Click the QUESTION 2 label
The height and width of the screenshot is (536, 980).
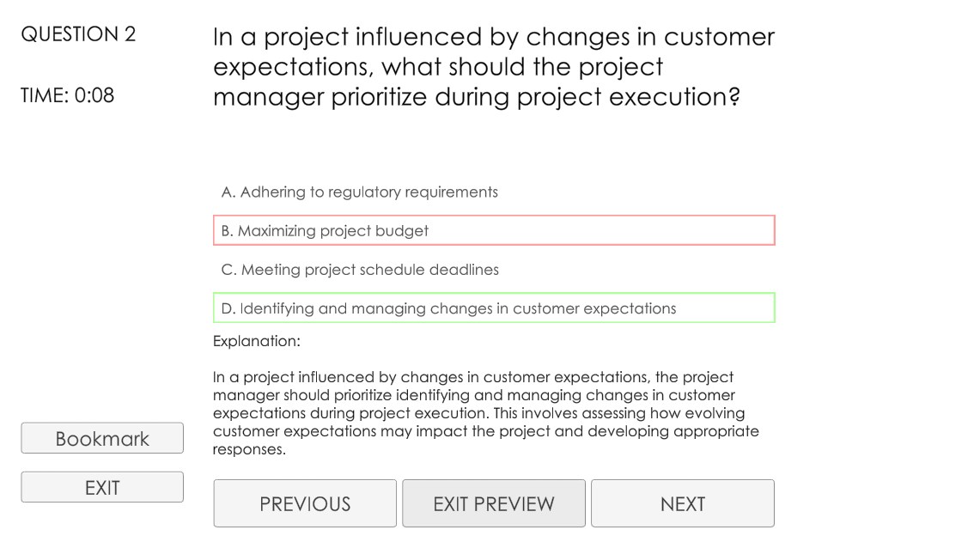click(x=78, y=34)
